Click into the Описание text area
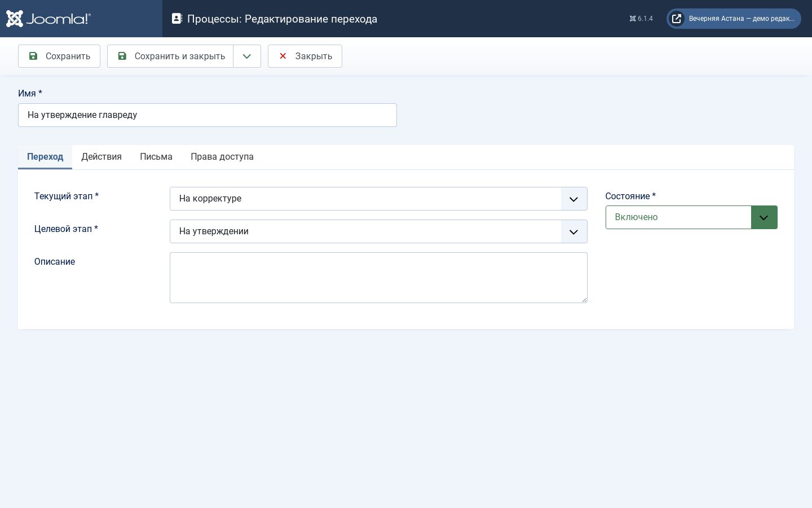Screen dimensions: 812x508 pyautogui.click(x=378, y=278)
